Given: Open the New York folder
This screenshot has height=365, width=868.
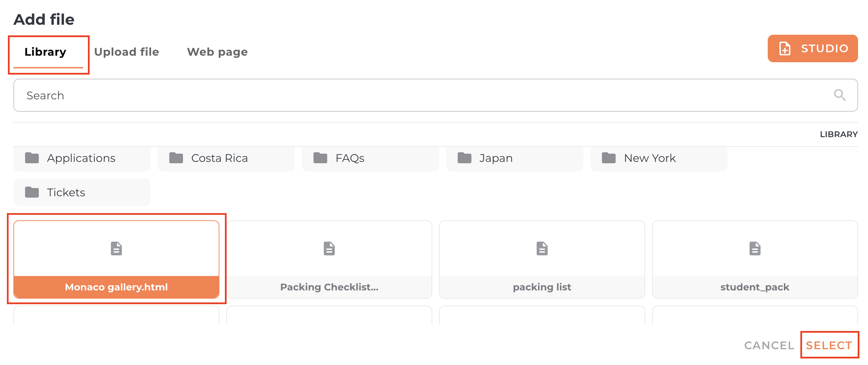Looking at the screenshot, I should click(x=659, y=158).
